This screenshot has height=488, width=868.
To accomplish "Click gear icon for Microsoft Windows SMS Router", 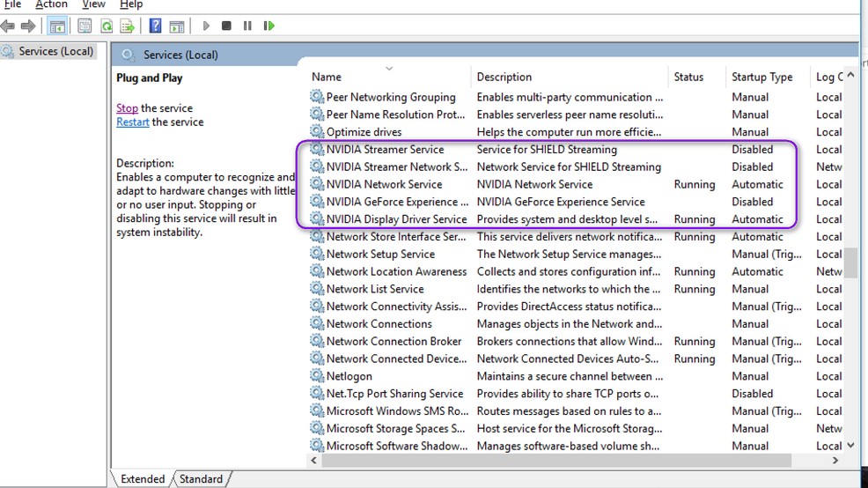I will (x=317, y=411).
